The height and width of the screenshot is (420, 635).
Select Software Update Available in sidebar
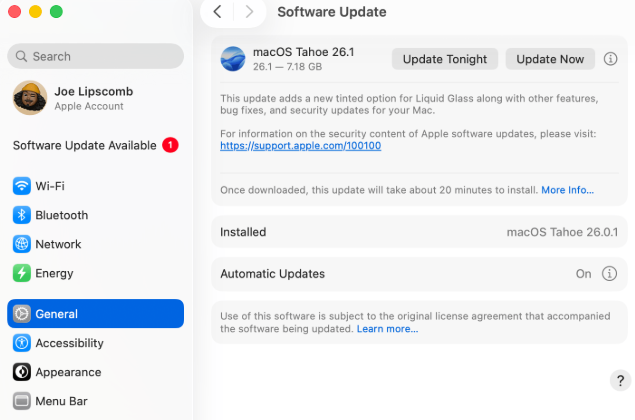(x=85, y=145)
